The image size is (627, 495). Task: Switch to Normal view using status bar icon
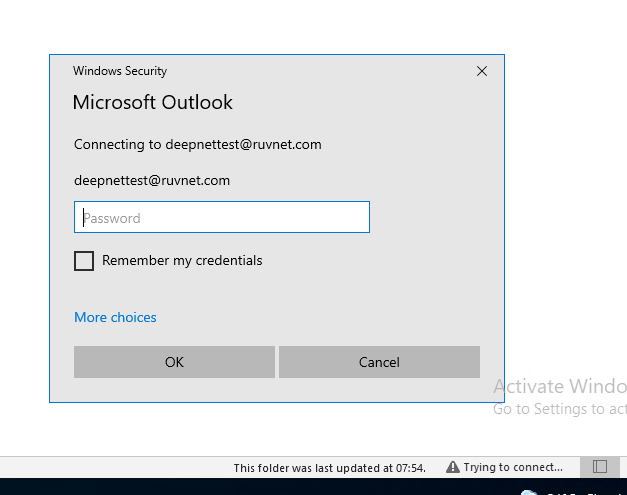(599, 467)
